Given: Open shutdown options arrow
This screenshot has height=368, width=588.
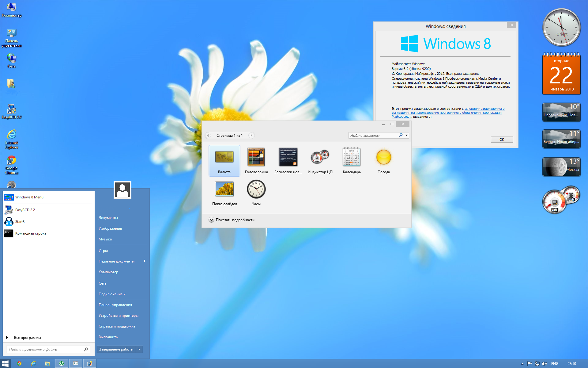Looking at the screenshot, I should 139,349.
